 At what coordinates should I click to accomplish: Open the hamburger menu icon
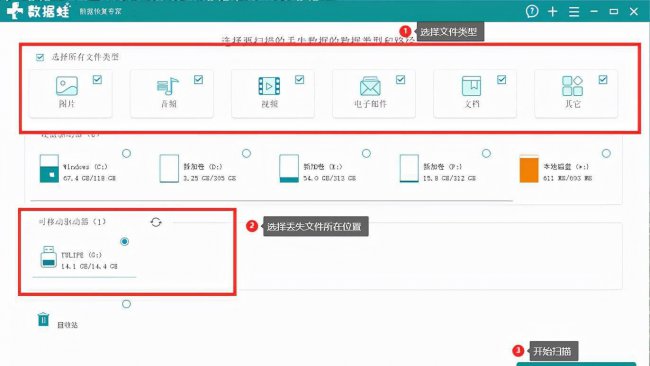[574, 12]
